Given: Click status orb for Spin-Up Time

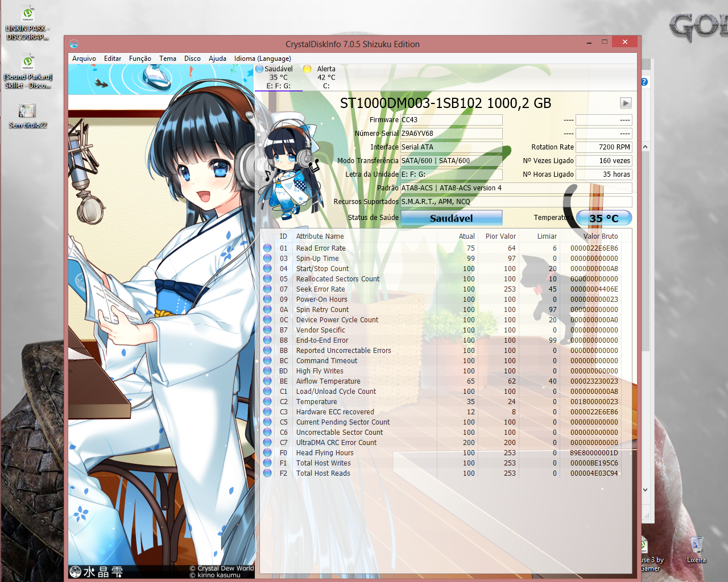Looking at the screenshot, I should 267,259.
